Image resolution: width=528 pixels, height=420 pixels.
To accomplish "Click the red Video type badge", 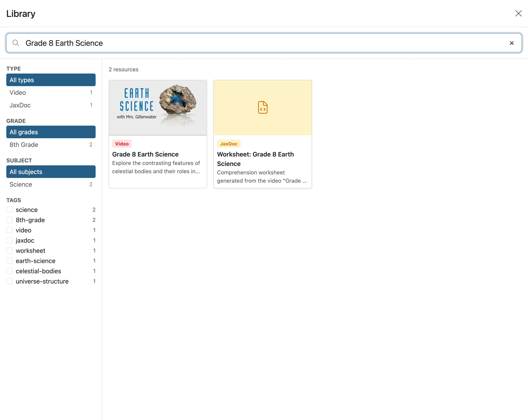I will (122, 144).
